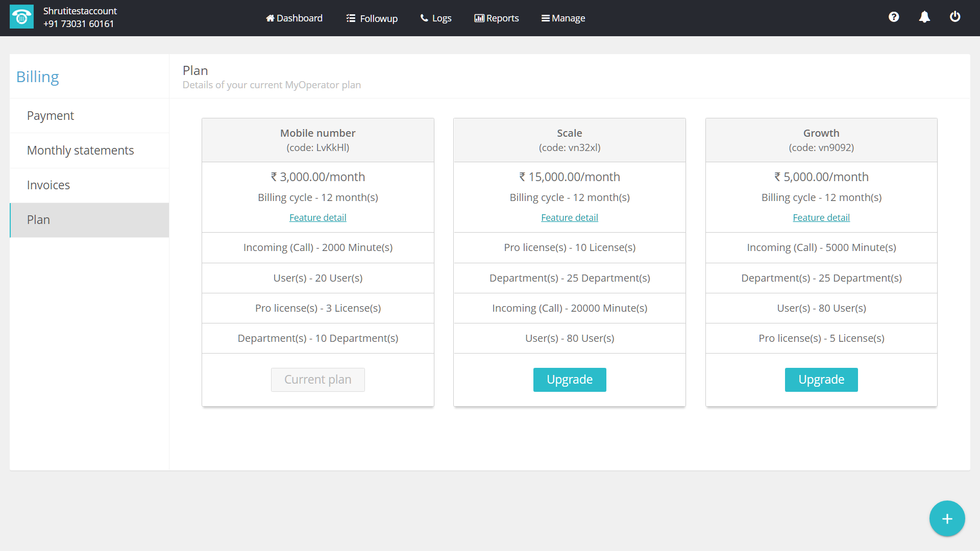
Task: Select Payment in the Billing sidebar
Action: click(51, 116)
